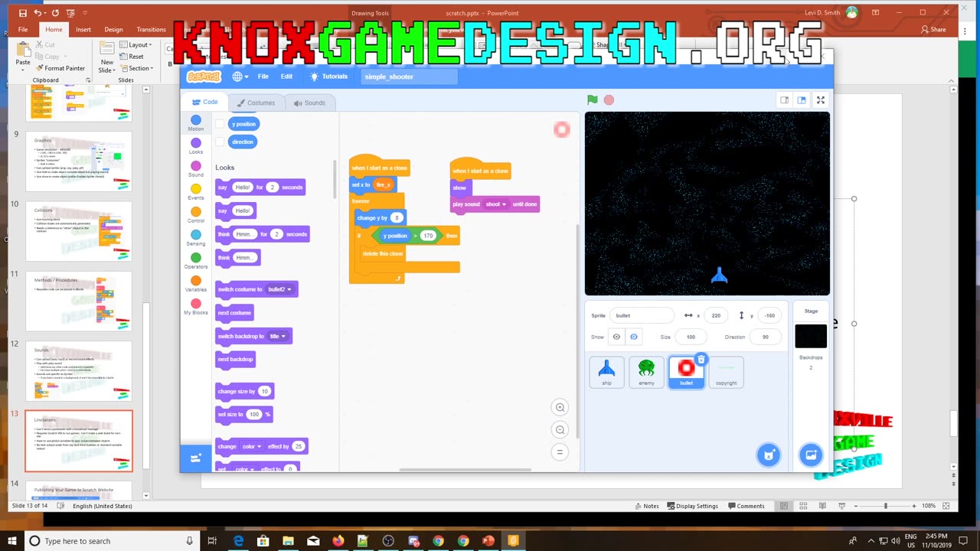Select the Control block category
980x551 pixels.
196,215
